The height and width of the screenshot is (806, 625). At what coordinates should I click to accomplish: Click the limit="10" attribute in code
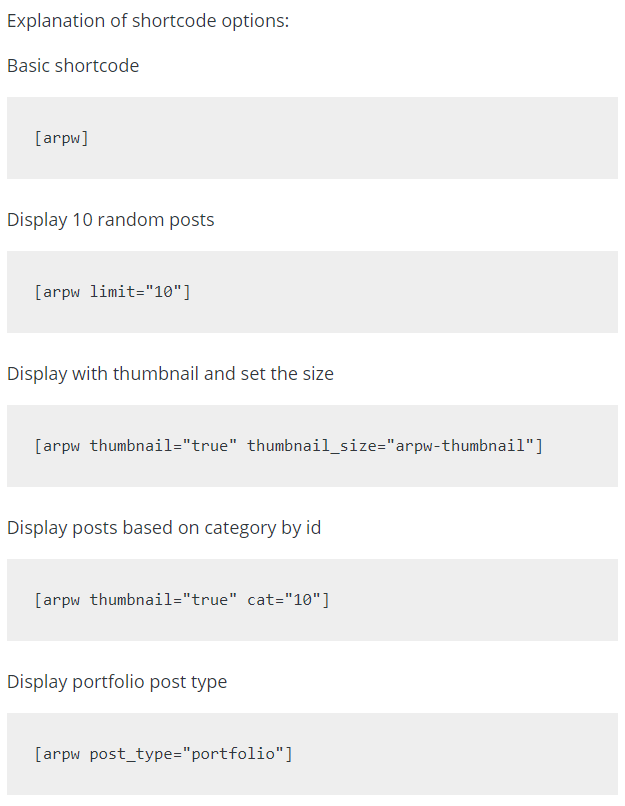pos(135,292)
